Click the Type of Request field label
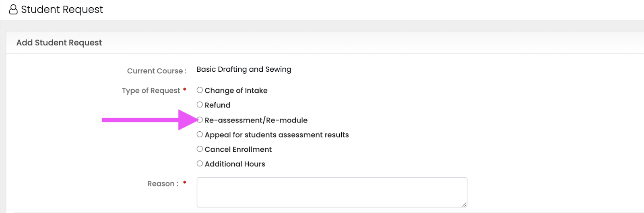 151,91
